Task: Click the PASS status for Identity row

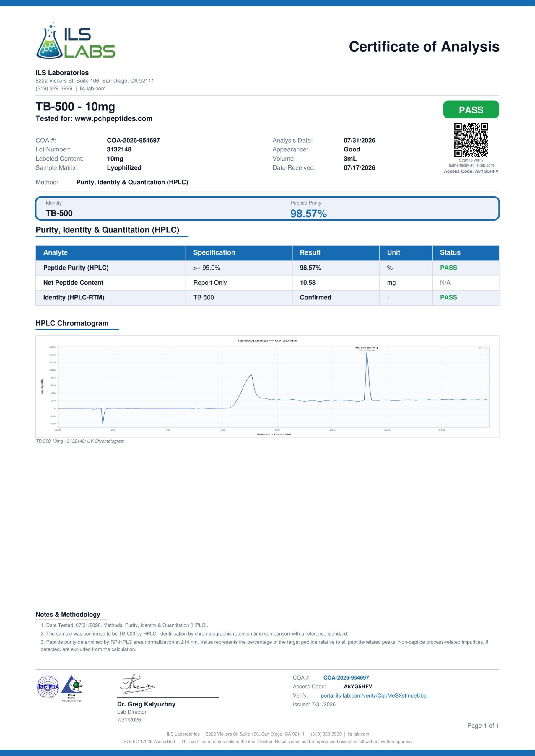Action: pos(448,297)
